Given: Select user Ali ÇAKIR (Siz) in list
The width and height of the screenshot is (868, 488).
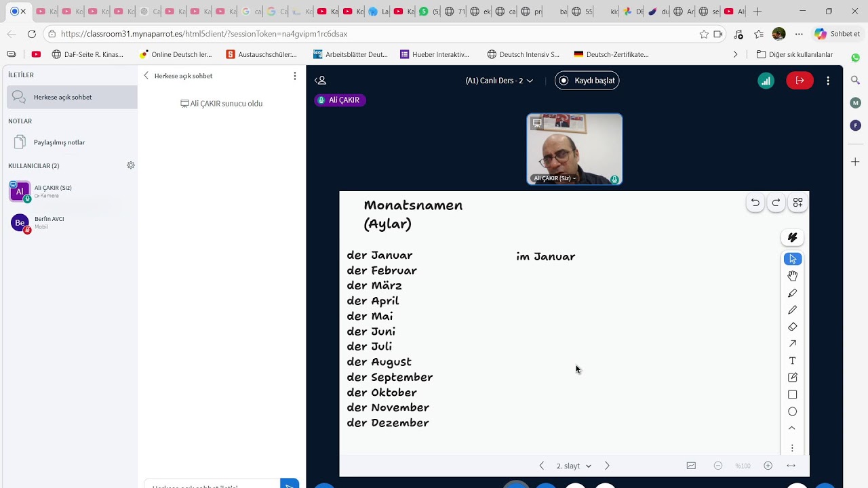Looking at the screenshot, I should click(x=72, y=192).
